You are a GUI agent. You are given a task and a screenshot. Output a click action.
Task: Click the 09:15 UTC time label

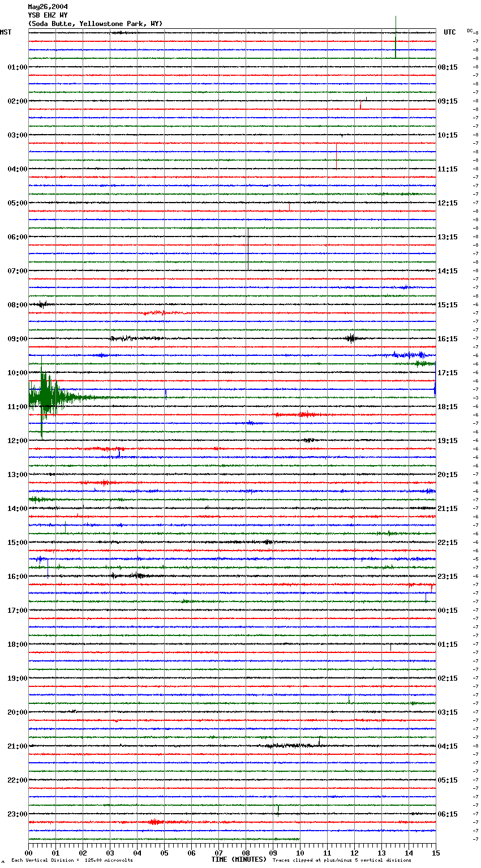pos(448,101)
